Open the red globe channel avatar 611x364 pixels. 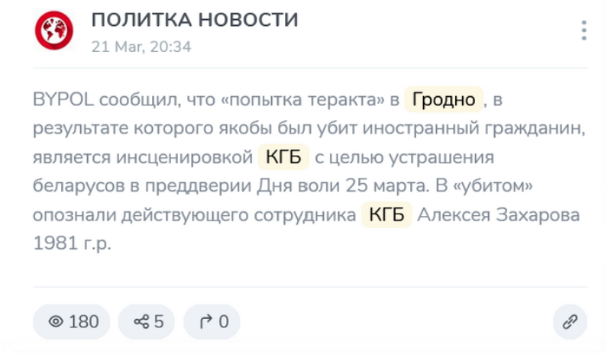(x=53, y=32)
